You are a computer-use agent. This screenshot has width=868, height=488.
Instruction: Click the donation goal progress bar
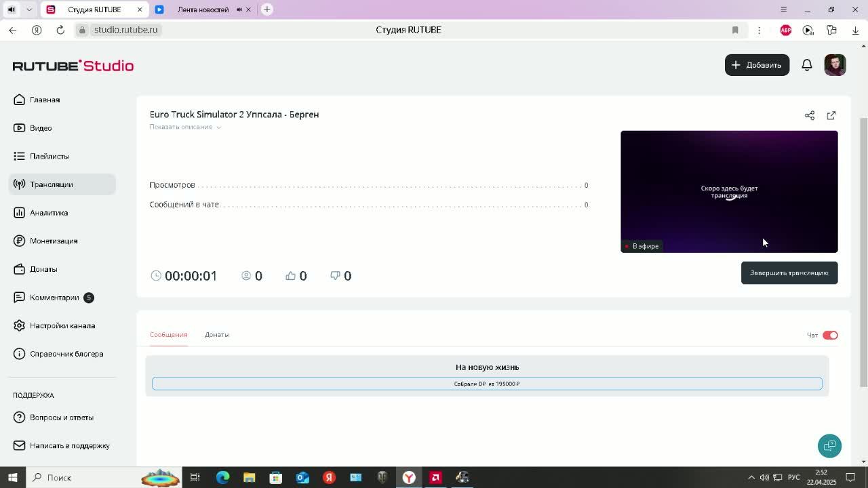(x=487, y=384)
